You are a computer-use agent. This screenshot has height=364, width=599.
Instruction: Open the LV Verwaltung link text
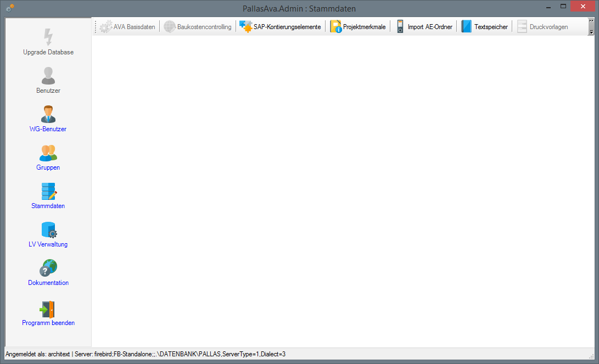pos(48,244)
